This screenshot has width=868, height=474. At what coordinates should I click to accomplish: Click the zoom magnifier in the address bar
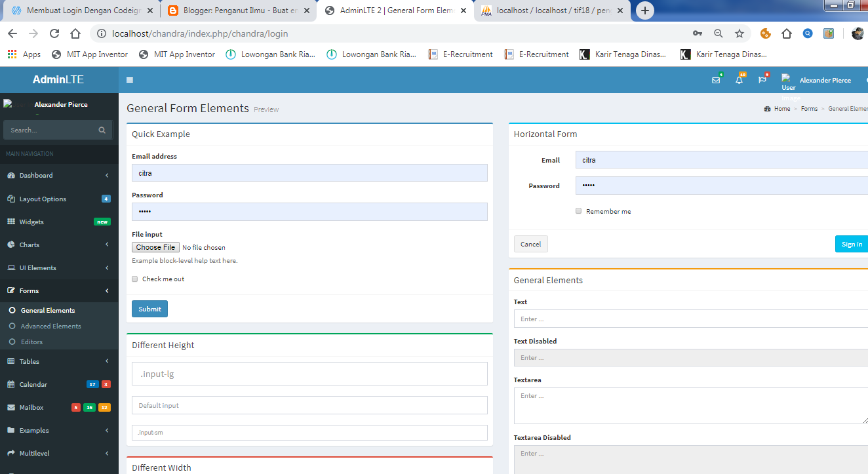click(719, 33)
